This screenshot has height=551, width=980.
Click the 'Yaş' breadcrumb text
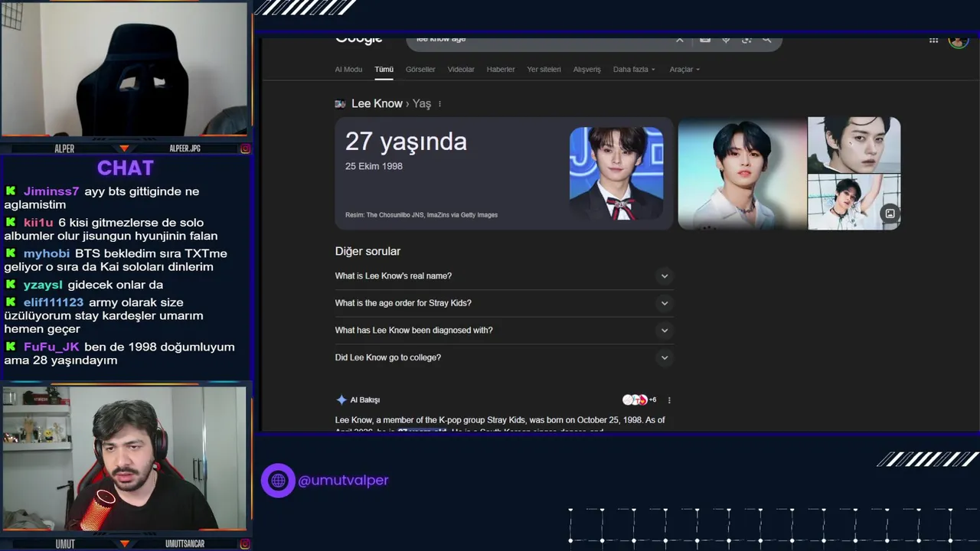point(422,104)
